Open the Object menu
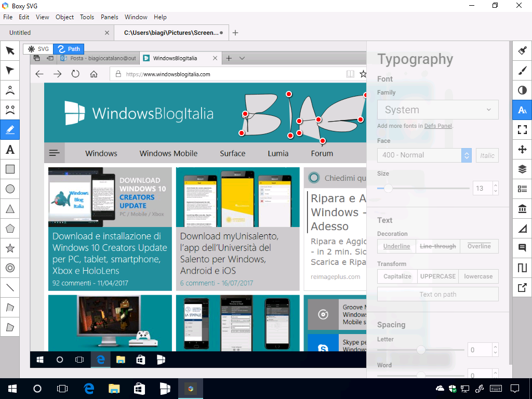This screenshot has height=399, width=532. point(64,17)
